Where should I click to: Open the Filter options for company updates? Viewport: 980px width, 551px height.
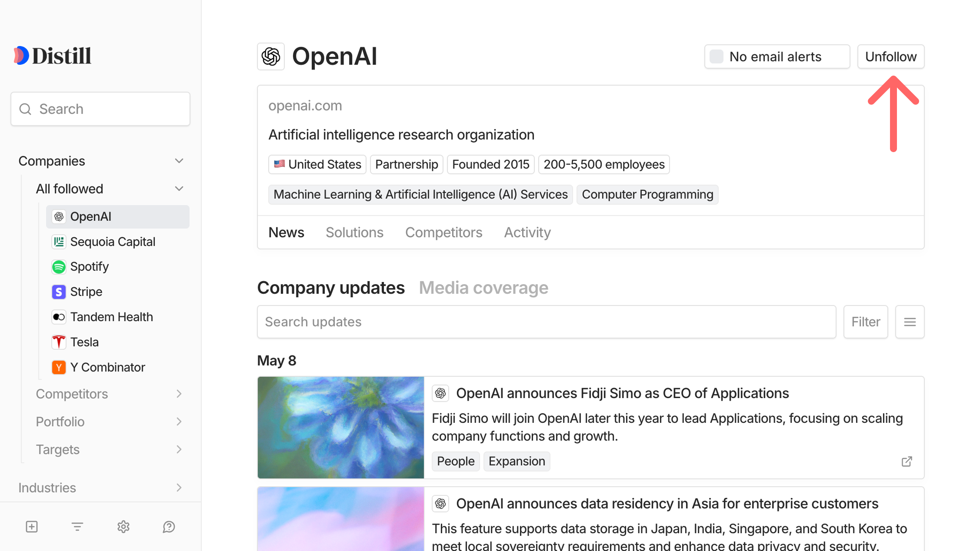pyautogui.click(x=865, y=322)
